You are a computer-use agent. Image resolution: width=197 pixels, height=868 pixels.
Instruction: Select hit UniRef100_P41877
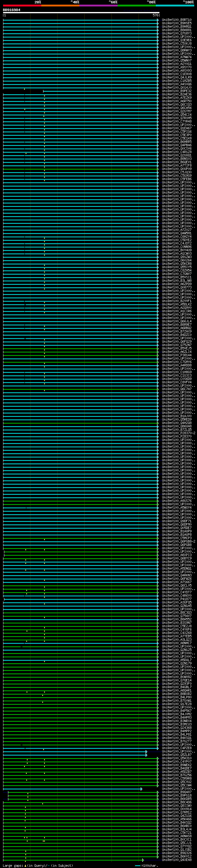(x=176, y=599)
